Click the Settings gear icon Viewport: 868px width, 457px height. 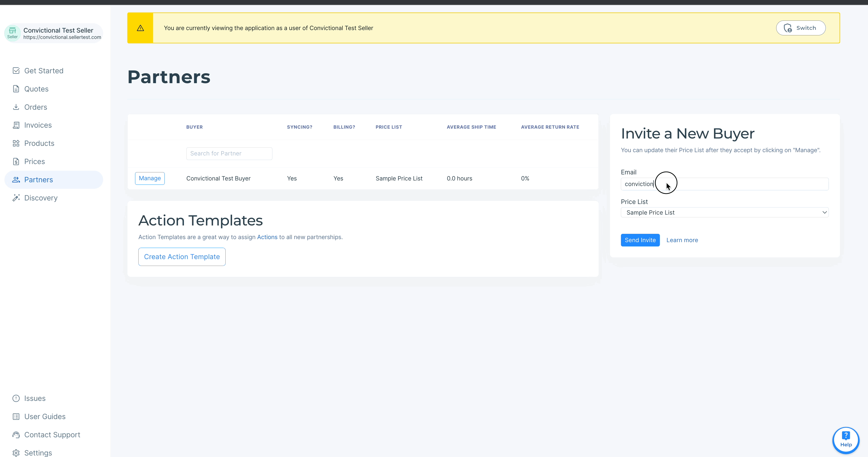point(16,453)
